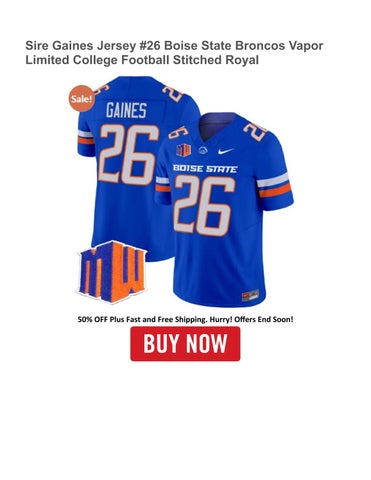Click the small Broncos logo at the collar
The image size is (371, 480).
pyautogui.click(x=203, y=150)
